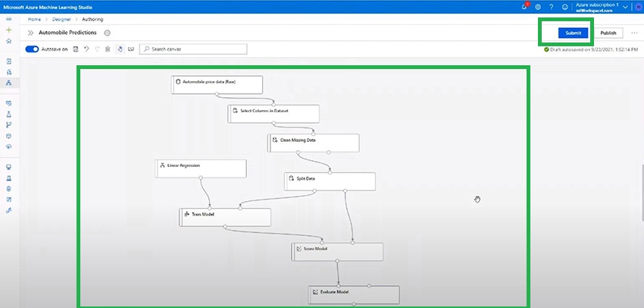
Task: Click the output port of Automobile price data
Action: (217, 94)
